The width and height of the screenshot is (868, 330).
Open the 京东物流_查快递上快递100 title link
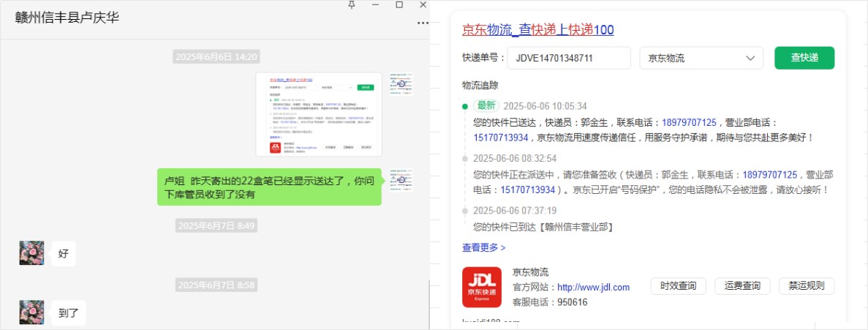tap(538, 29)
